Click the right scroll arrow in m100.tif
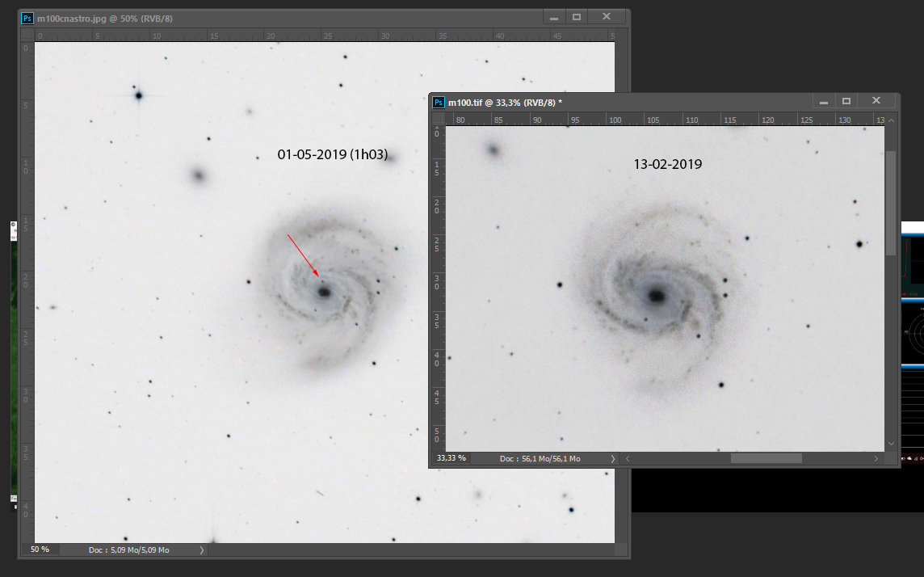Screen dimensions: 924x577 click(876, 458)
